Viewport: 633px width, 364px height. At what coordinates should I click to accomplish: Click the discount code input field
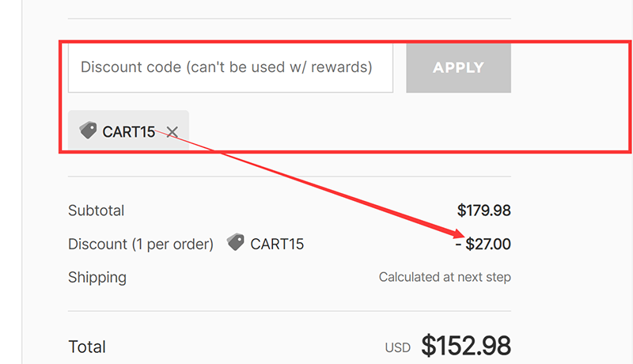(230, 67)
